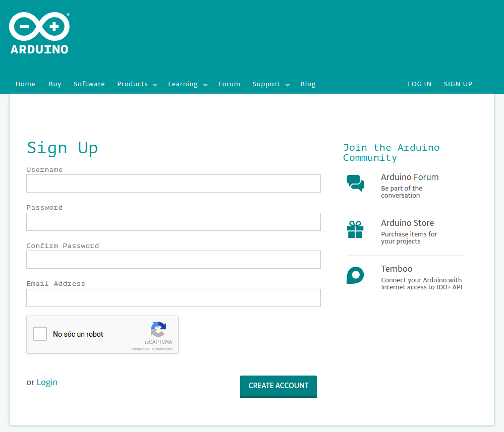Click the Arduino Forum chat bubbles icon
This screenshot has width=504, height=432.
pos(355,183)
